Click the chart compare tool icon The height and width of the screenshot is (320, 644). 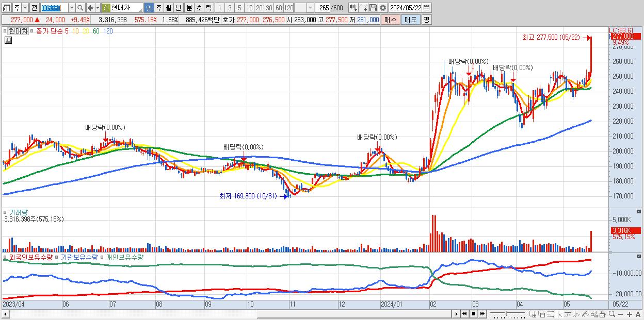point(354,8)
